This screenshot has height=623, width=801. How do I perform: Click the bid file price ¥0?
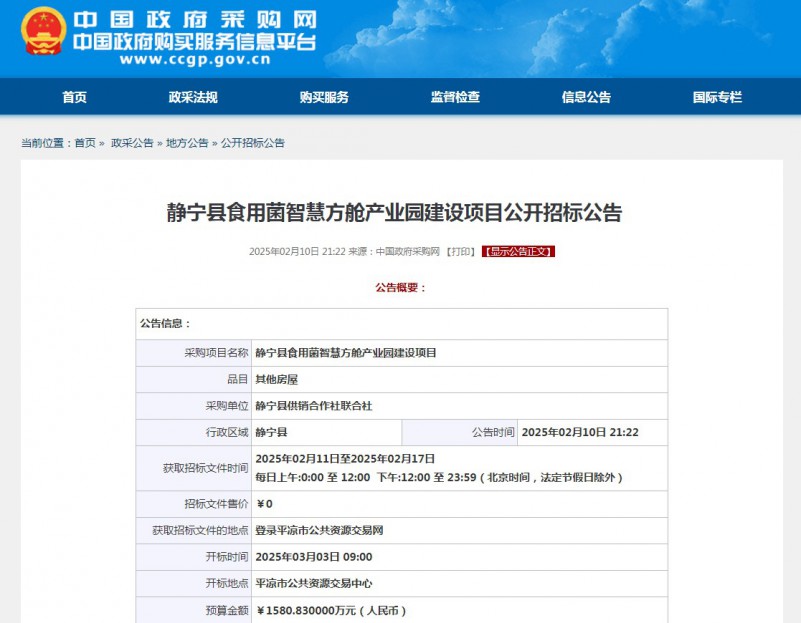pyautogui.click(x=265, y=504)
